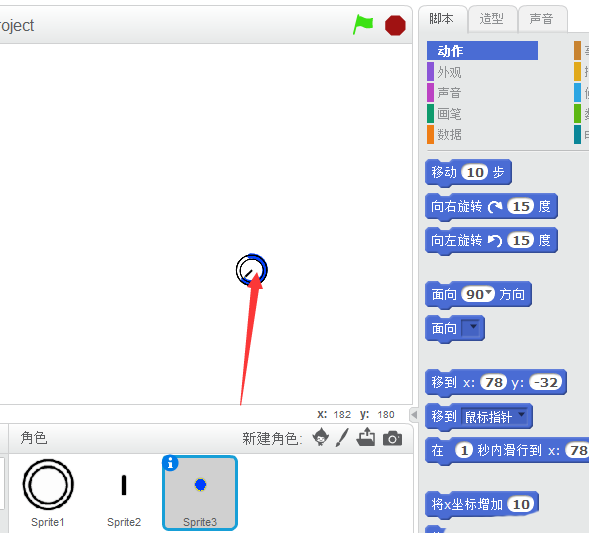This screenshot has width=589, height=533.
Task: Click the 10 field in 移动 步 block
Action: (475, 172)
